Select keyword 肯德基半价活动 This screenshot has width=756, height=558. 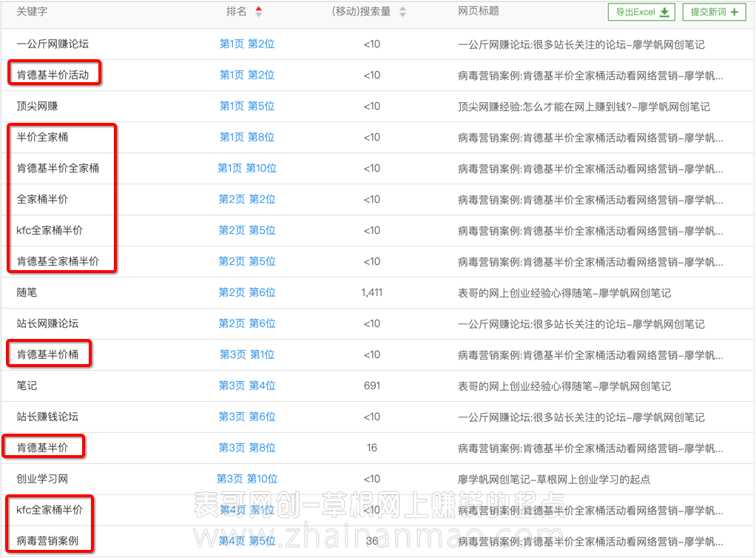pos(53,75)
